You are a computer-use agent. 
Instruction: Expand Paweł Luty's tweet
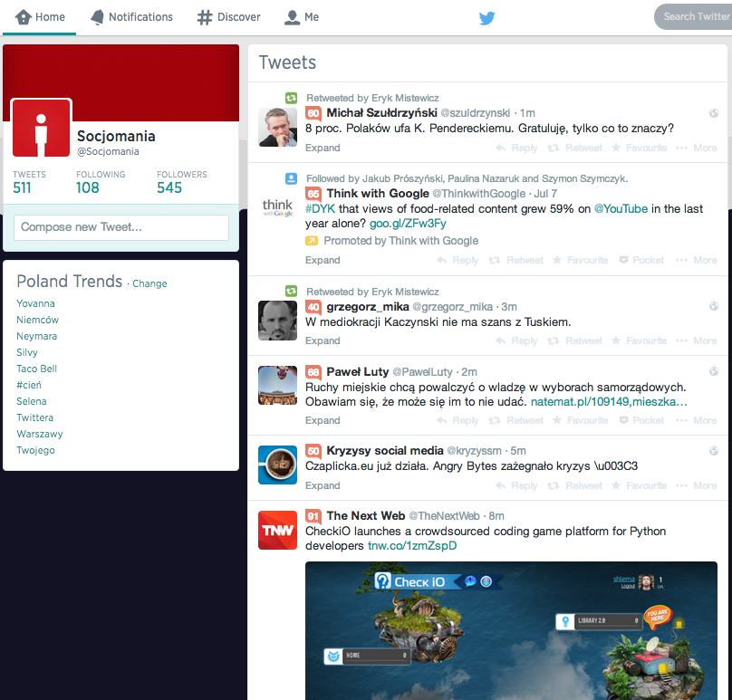coord(323,421)
